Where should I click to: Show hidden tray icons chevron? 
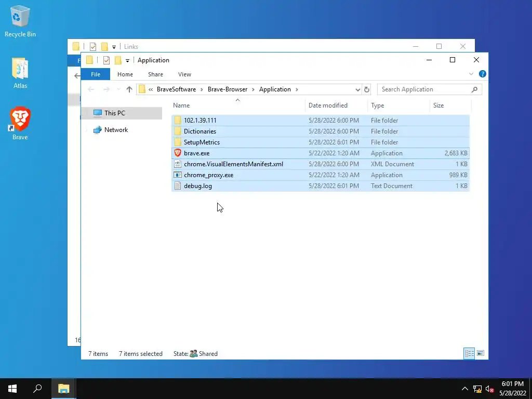pos(465,389)
